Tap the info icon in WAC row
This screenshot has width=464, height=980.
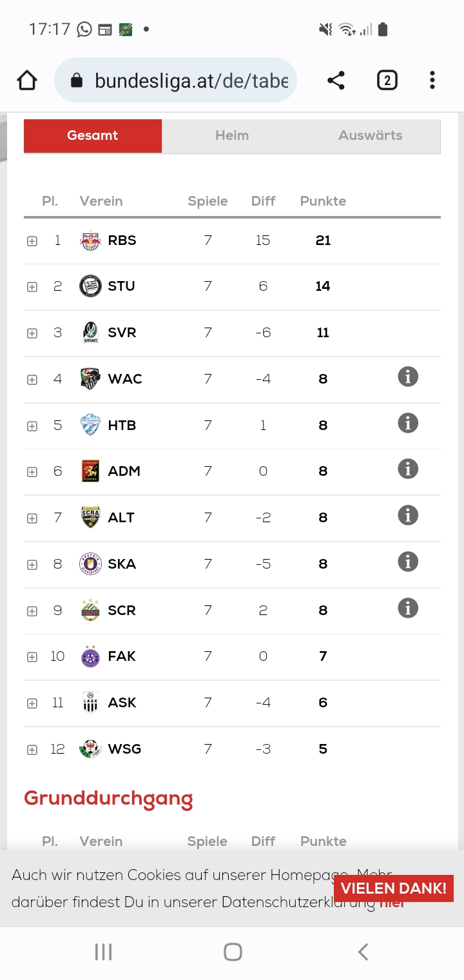[x=407, y=377]
